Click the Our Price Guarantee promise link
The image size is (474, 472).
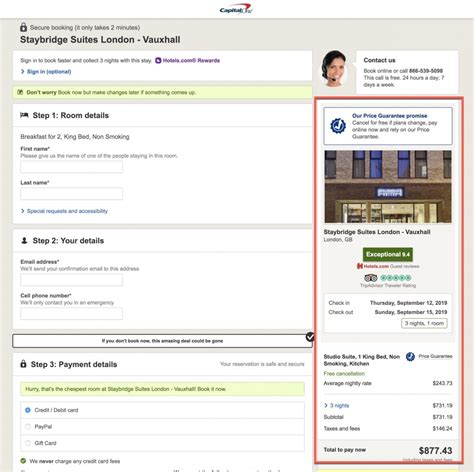click(389, 116)
